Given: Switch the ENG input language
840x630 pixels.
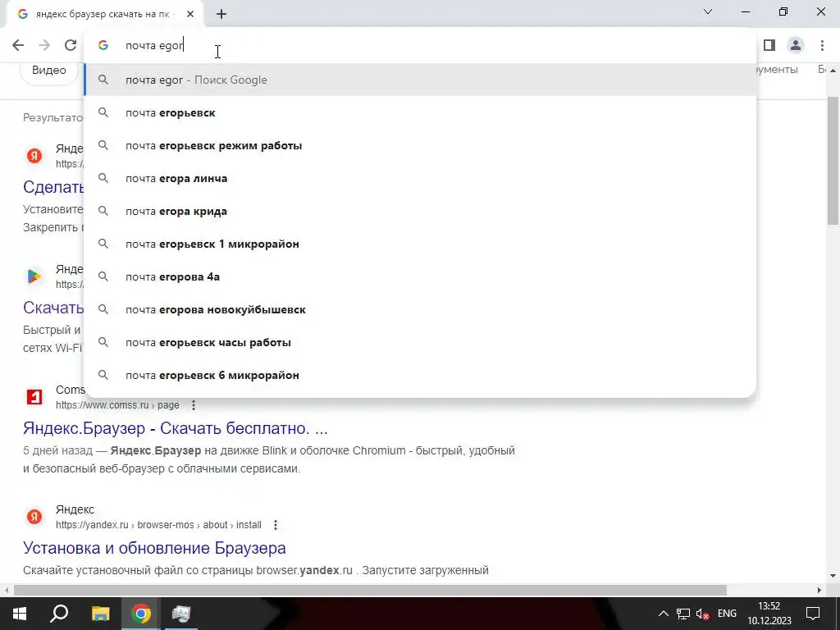Looking at the screenshot, I should click(727, 614).
